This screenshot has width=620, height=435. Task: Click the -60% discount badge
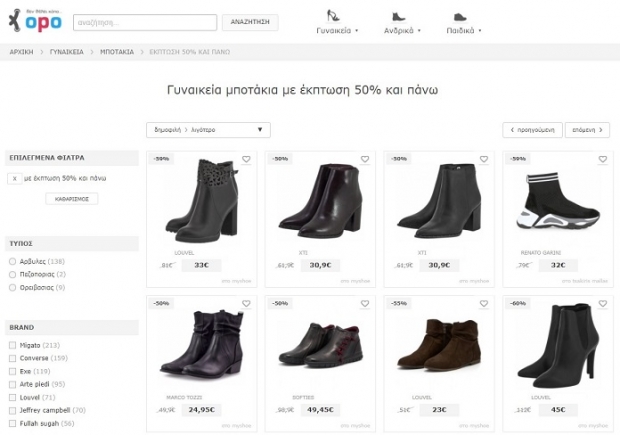click(x=518, y=303)
